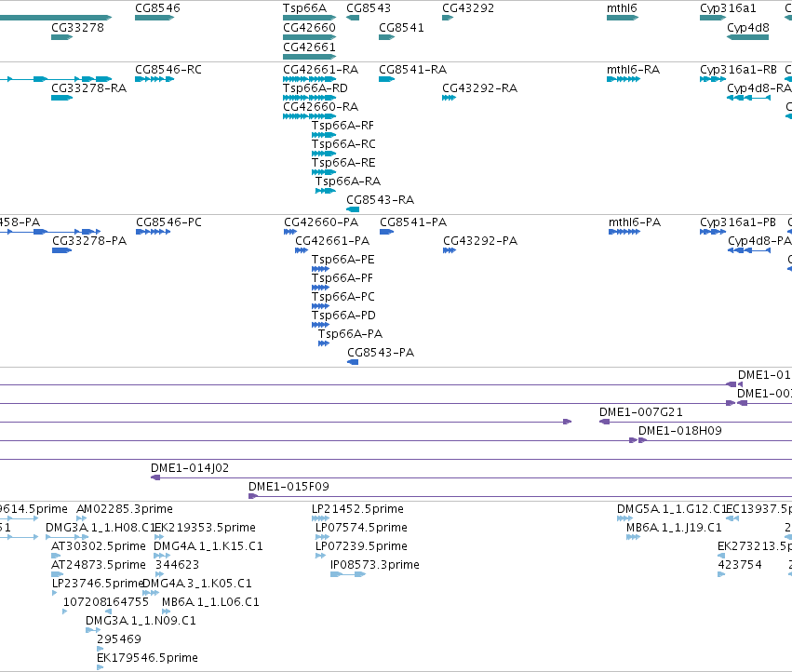Select transcript CG42660-RA
792x672 pixels.
[x=309, y=116]
